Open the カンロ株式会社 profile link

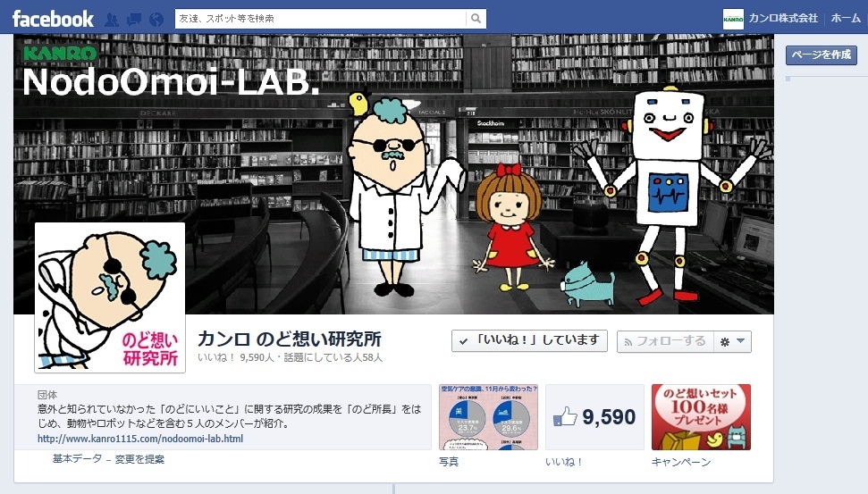783,18
